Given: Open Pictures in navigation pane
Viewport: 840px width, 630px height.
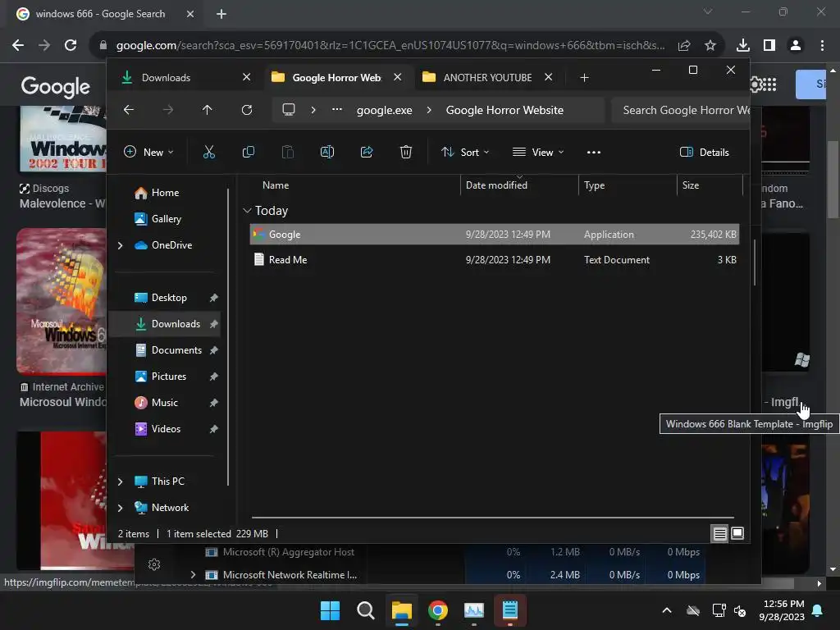Looking at the screenshot, I should (169, 377).
